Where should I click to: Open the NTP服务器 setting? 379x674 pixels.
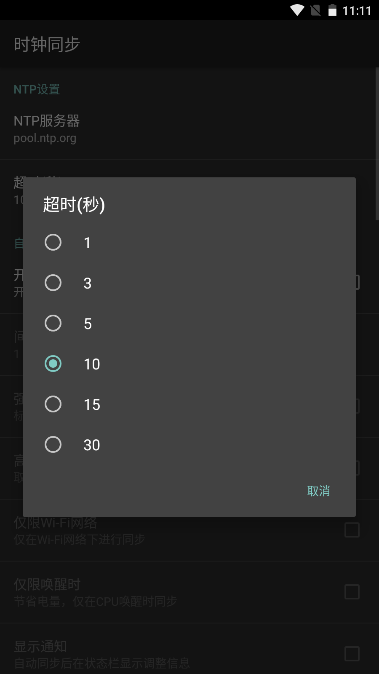pos(187,129)
